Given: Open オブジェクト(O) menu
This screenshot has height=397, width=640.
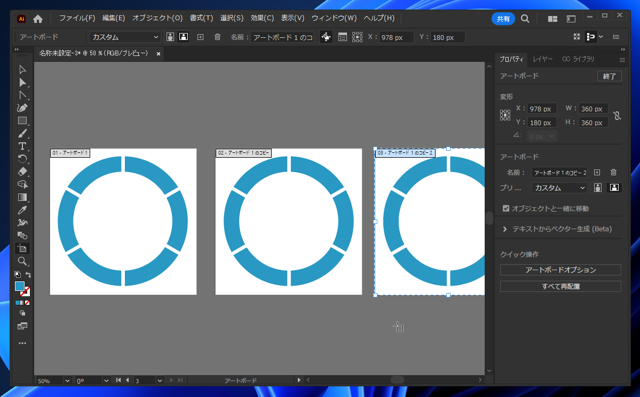Looking at the screenshot, I should (158, 18).
